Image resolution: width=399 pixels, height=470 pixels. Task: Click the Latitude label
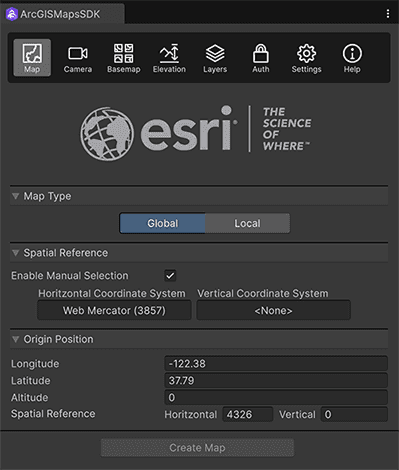click(x=31, y=381)
